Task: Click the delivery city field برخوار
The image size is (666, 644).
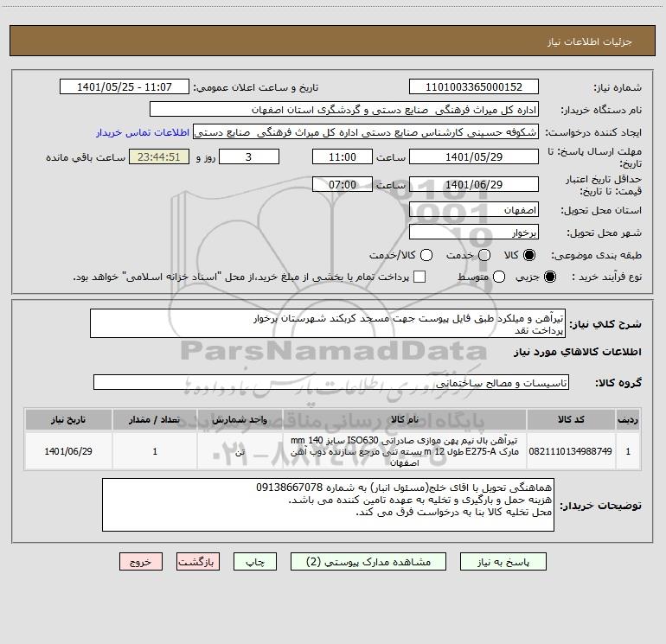Action: pyautogui.click(x=474, y=233)
